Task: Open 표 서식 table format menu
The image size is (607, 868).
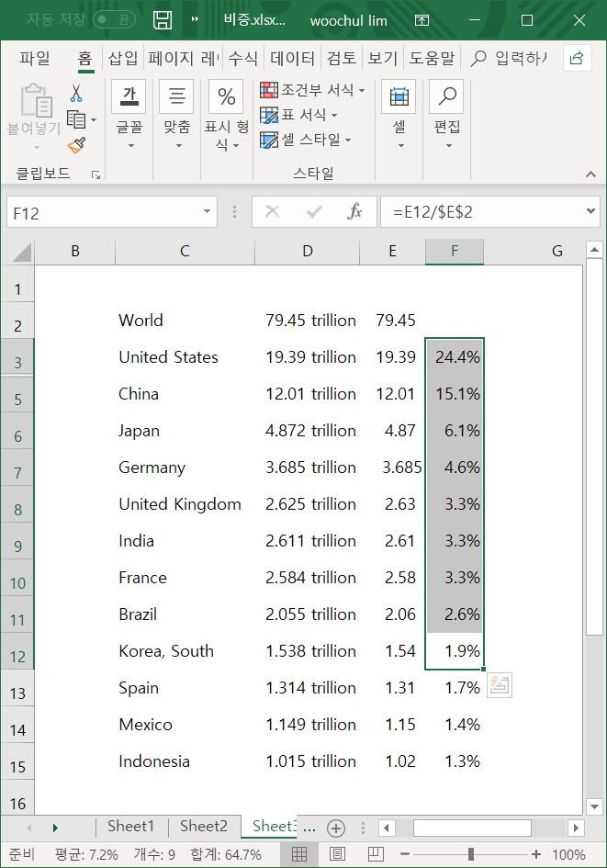Action: pos(298,115)
